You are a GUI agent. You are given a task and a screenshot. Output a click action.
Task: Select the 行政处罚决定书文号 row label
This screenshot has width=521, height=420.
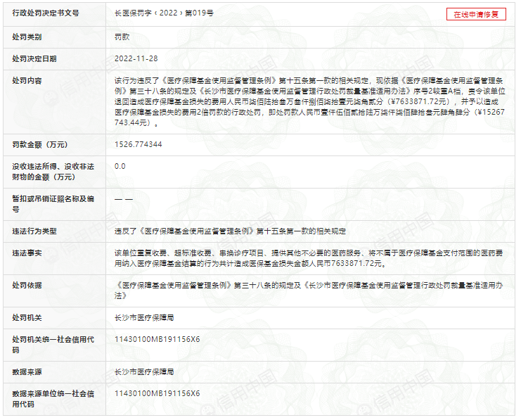pos(46,14)
